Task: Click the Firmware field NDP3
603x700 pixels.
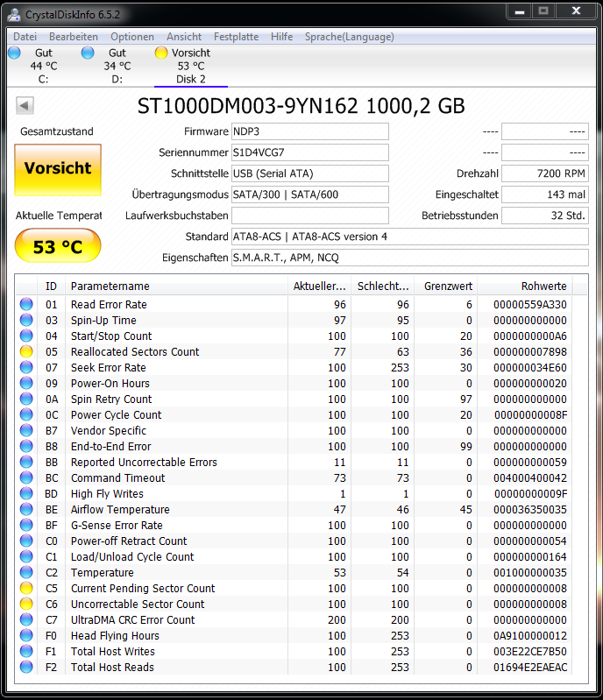Action: (x=310, y=131)
